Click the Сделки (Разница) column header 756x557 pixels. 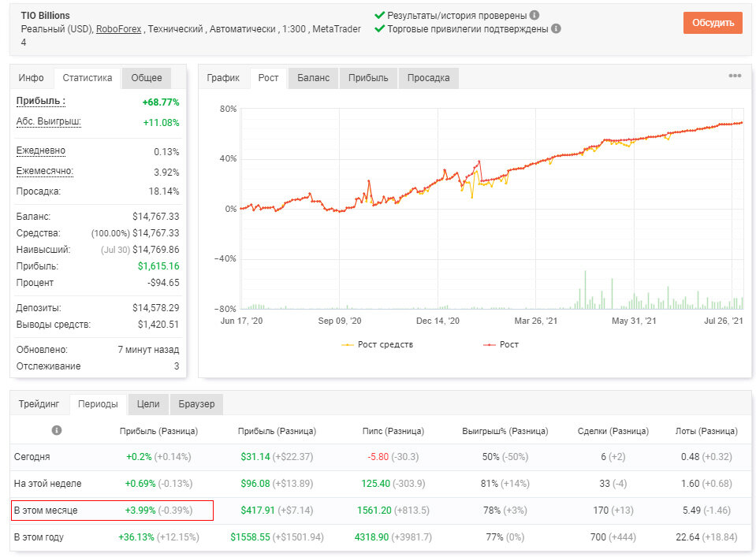(613, 431)
